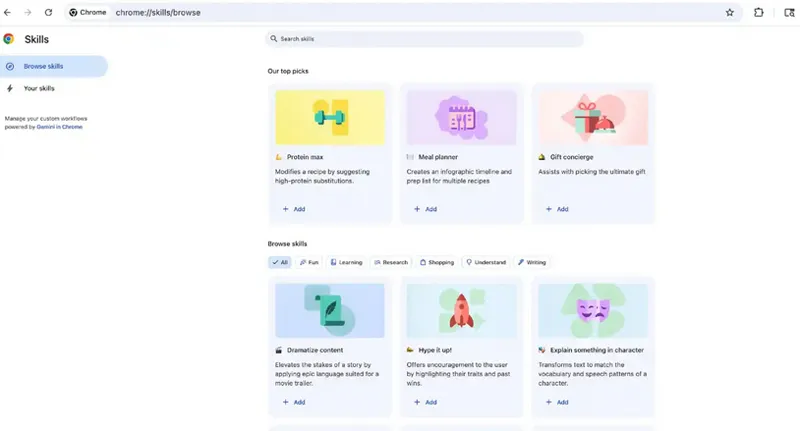Viewport: 800px width, 431px height.
Task: Filter skills by Fun
Action: [309, 262]
